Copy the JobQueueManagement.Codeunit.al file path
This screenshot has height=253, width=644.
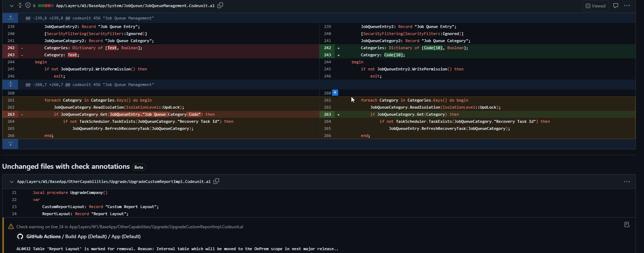220,5
